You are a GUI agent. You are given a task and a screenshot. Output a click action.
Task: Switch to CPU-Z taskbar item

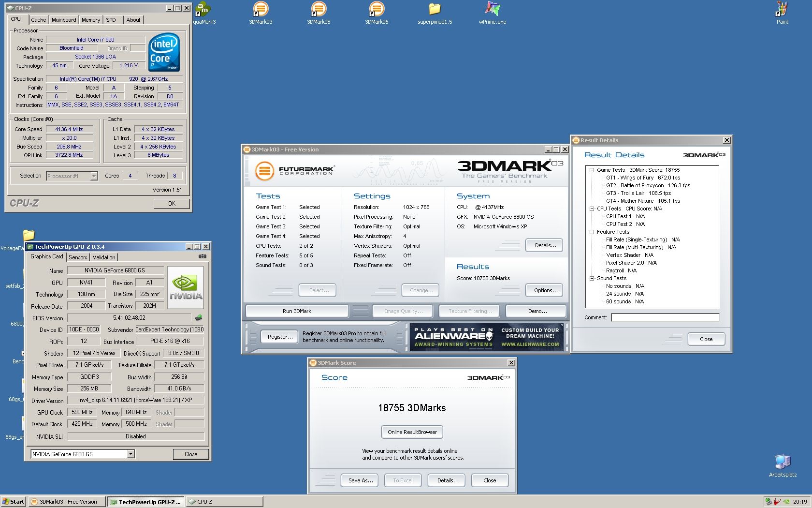click(225, 502)
